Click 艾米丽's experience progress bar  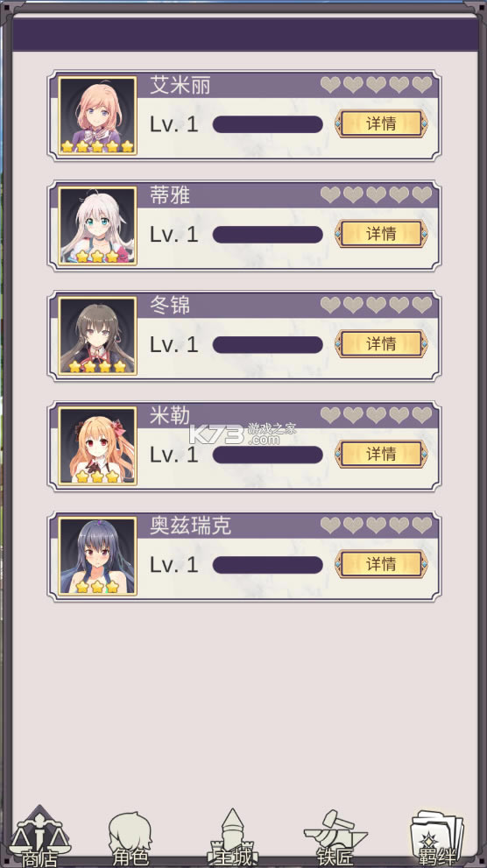tap(268, 124)
